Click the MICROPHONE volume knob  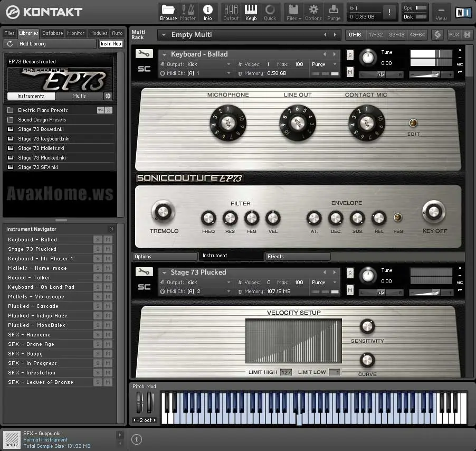pyautogui.click(x=227, y=123)
